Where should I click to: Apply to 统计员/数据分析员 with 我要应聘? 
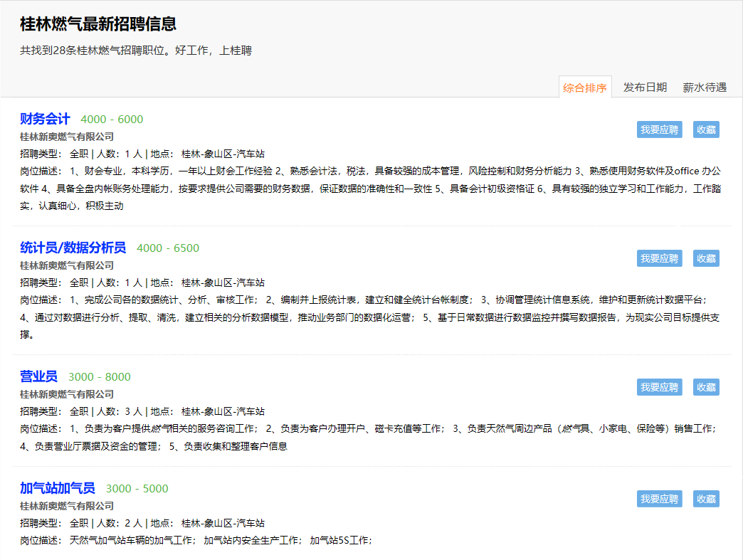[x=659, y=258]
